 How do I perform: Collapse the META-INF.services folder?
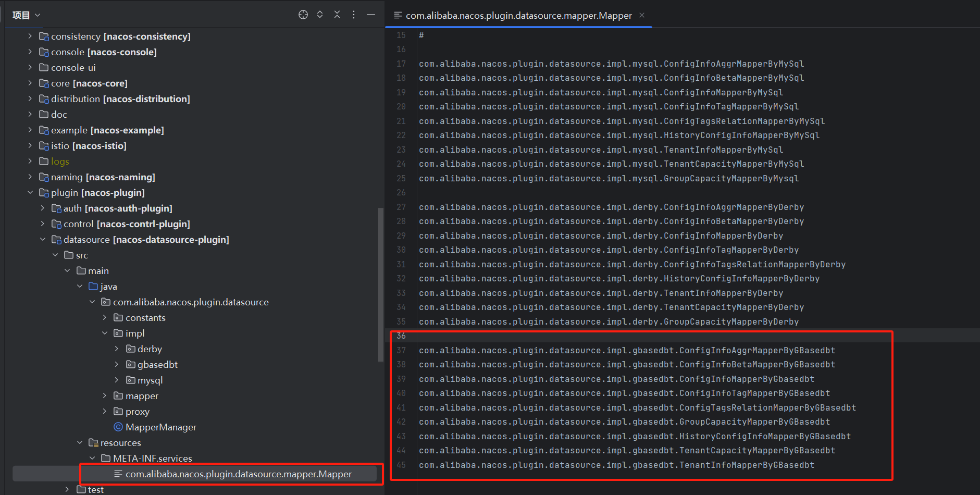point(92,458)
